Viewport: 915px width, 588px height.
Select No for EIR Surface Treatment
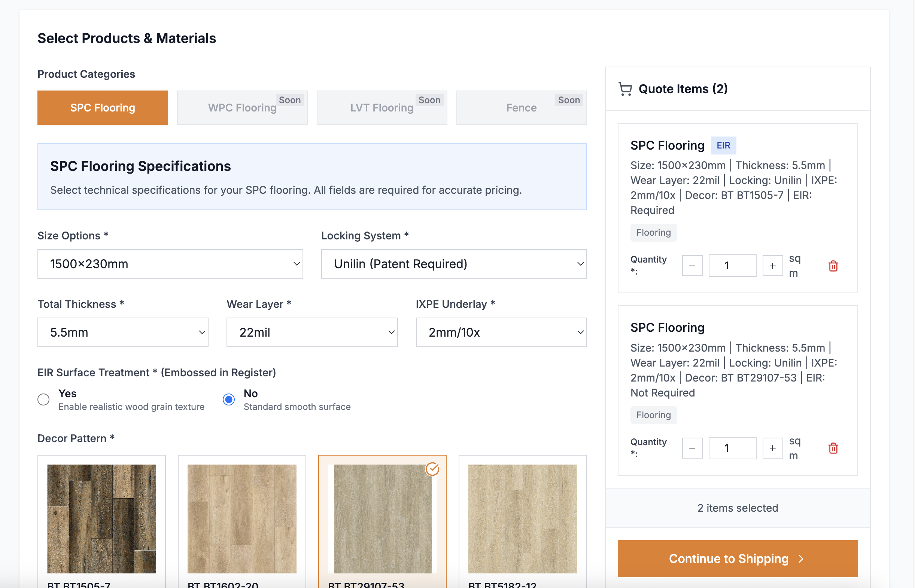(x=228, y=399)
